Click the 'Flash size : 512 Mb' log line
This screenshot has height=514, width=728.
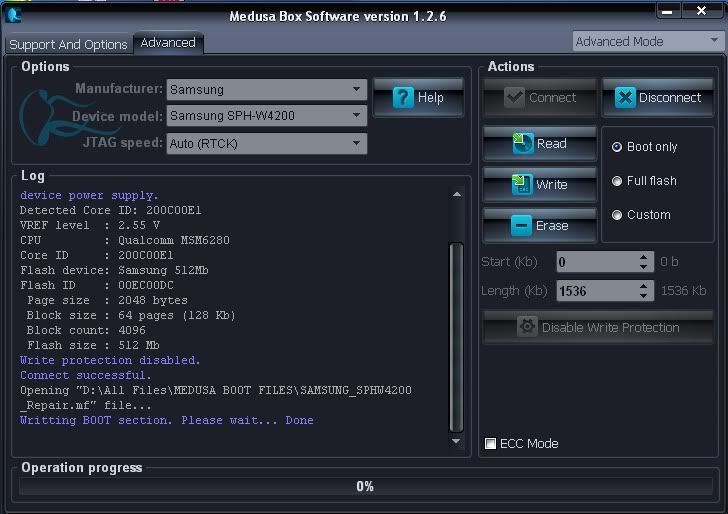(x=93, y=345)
